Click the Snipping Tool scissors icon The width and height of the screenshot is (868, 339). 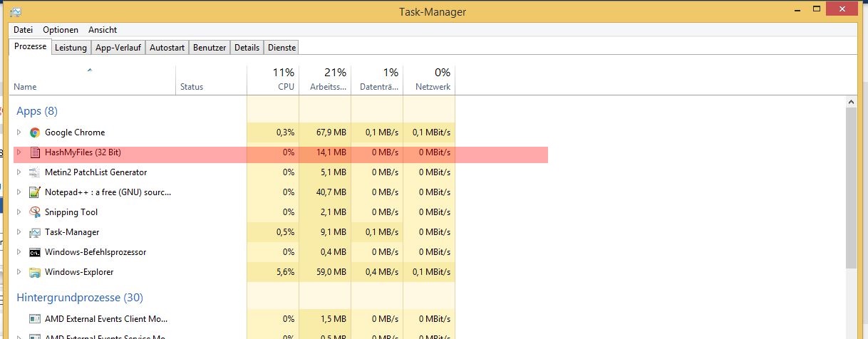tap(35, 212)
